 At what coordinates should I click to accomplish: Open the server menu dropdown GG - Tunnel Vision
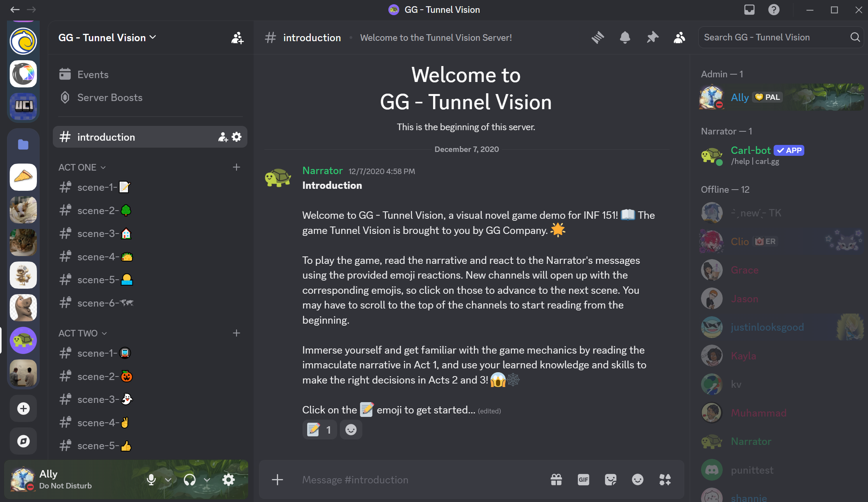pos(107,38)
